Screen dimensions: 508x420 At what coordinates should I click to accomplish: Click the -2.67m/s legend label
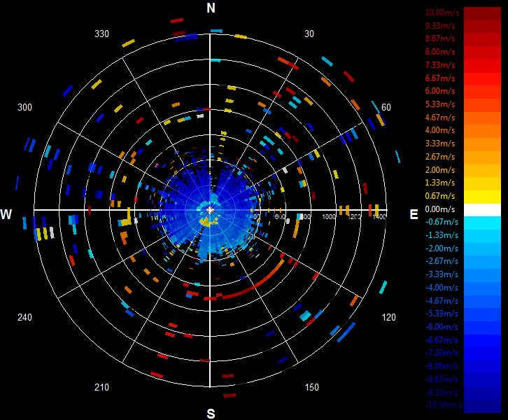pos(442,261)
